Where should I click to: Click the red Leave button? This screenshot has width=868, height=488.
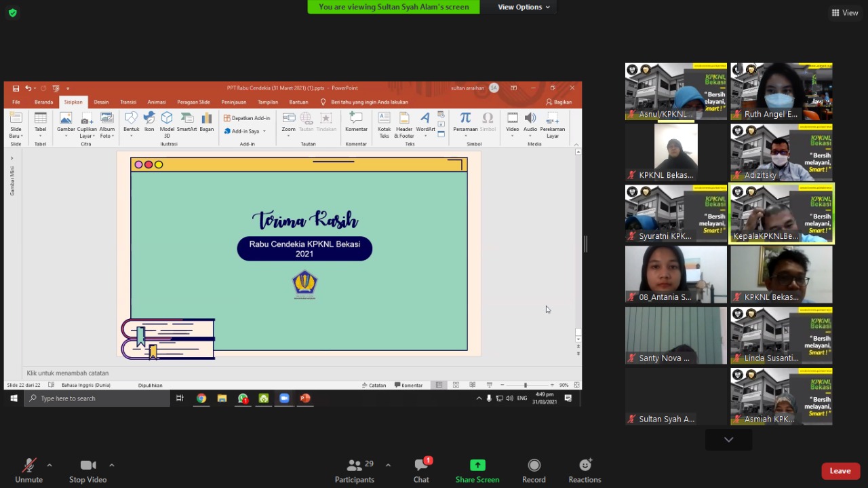(840, 471)
